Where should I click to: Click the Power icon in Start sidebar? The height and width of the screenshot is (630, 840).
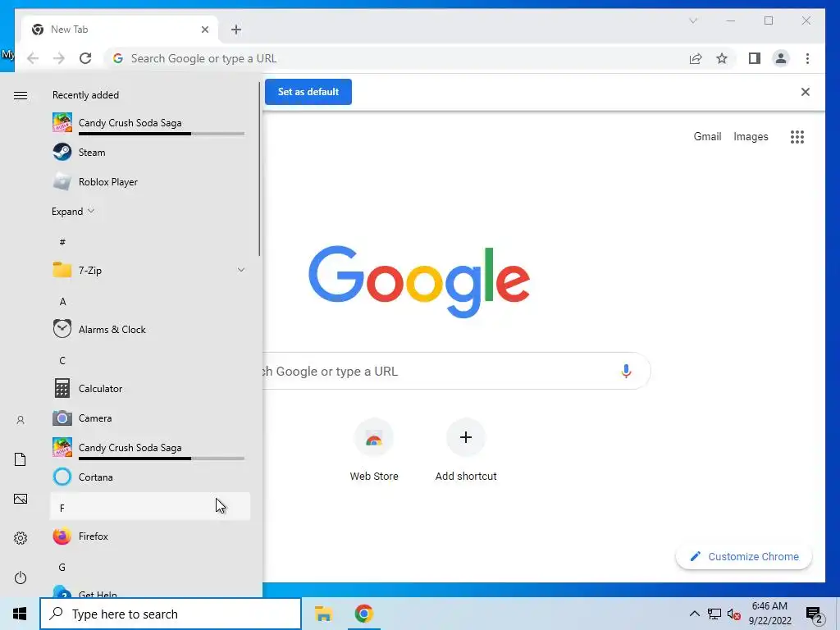(x=21, y=577)
